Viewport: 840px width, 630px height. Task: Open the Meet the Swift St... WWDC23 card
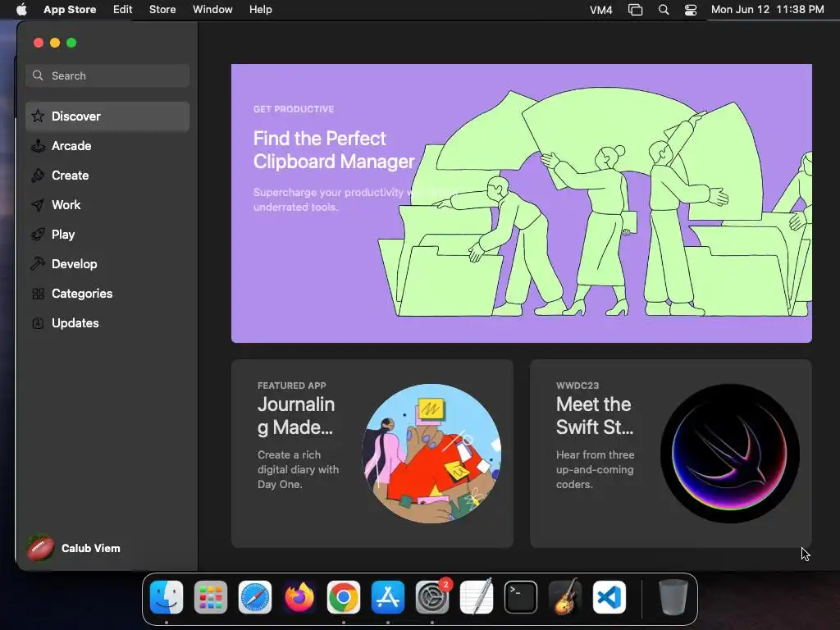(671, 453)
